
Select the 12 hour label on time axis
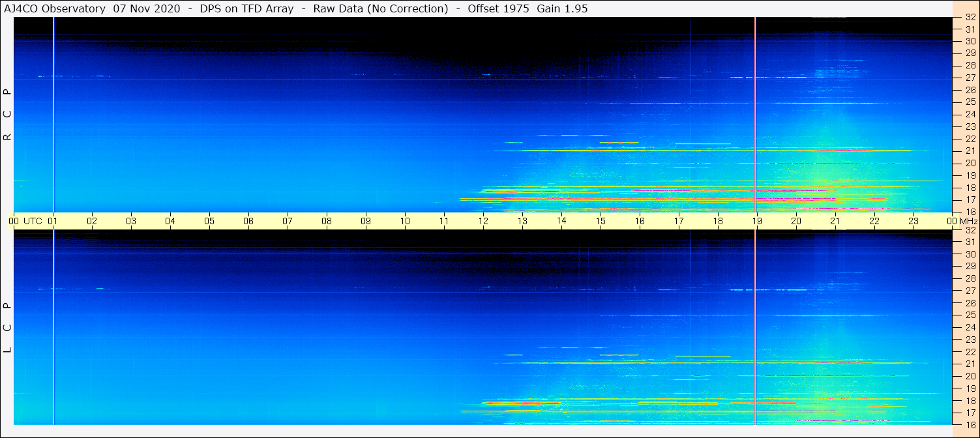pos(483,221)
